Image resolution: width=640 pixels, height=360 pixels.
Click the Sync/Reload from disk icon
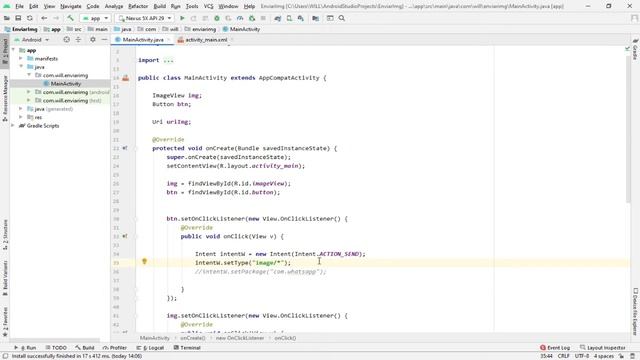30,18
